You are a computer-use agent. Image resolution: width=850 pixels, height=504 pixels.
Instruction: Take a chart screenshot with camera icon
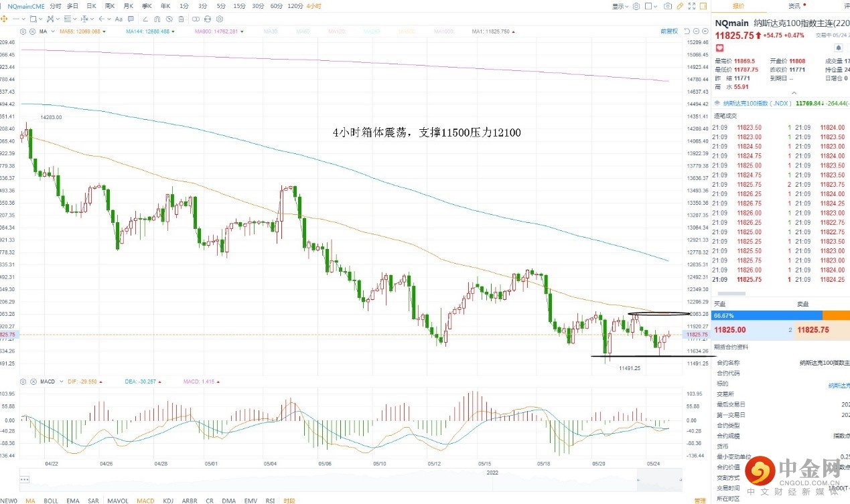[668, 6]
